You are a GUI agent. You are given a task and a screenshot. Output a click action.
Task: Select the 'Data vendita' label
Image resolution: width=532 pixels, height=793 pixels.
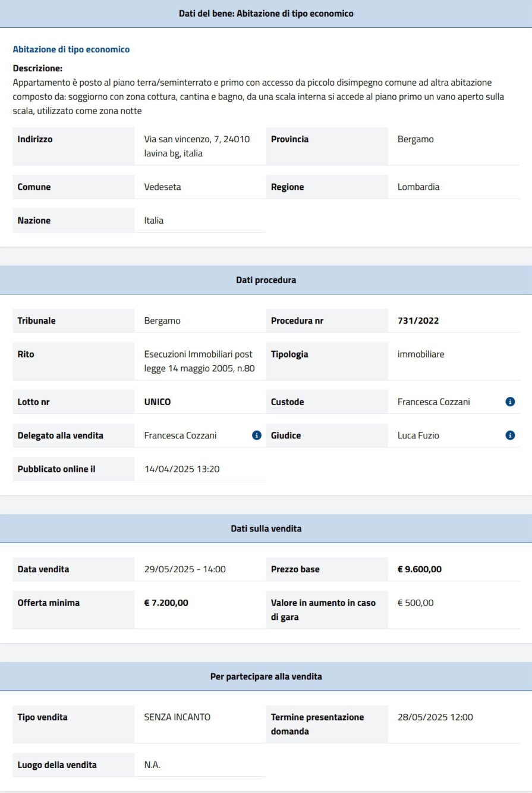(x=43, y=569)
